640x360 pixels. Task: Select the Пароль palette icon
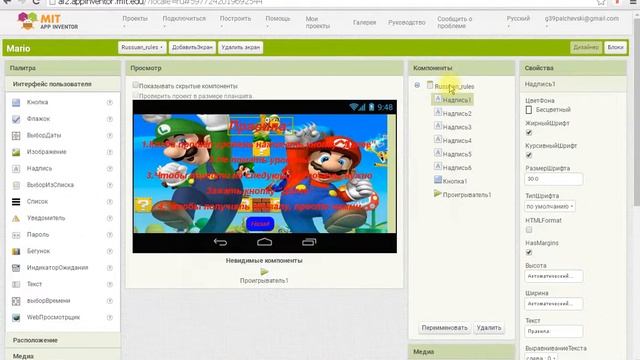[x=16, y=235]
